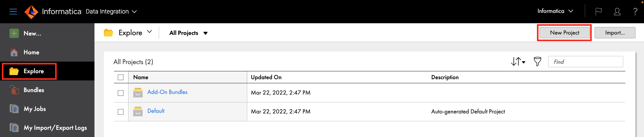644x137 pixels.
Task: Click the Informatica logo icon
Action: (x=31, y=12)
